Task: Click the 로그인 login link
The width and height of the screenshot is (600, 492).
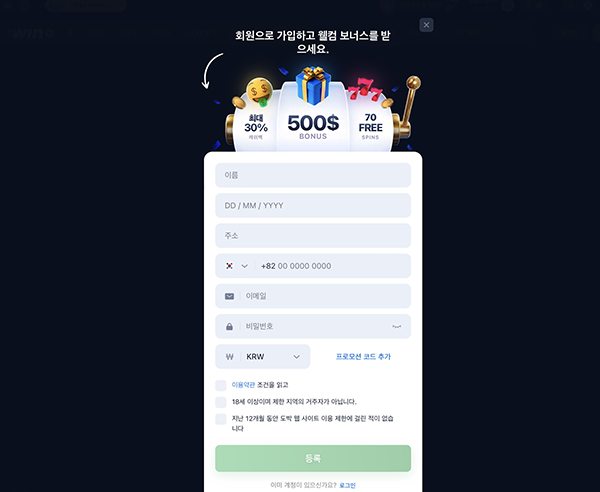Action: (x=347, y=485)
